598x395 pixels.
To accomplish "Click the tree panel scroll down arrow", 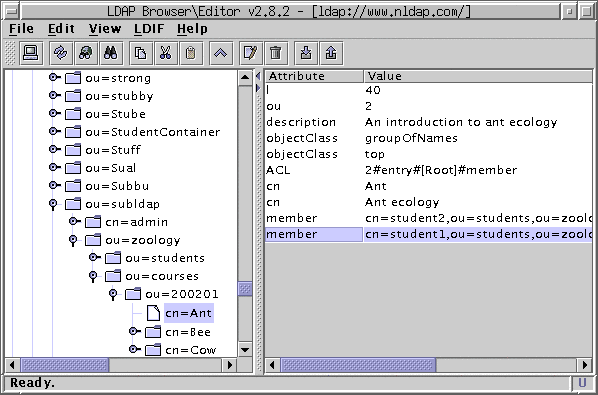I will pyautogui.click(x=245, y=349).
